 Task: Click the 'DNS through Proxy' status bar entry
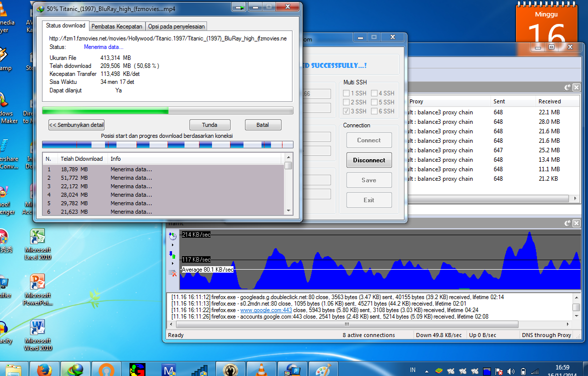(546, 335)
